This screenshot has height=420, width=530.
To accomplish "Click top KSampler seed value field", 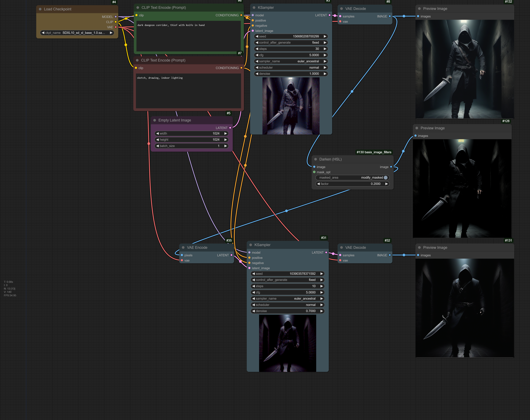I will [x=291, y=36].
